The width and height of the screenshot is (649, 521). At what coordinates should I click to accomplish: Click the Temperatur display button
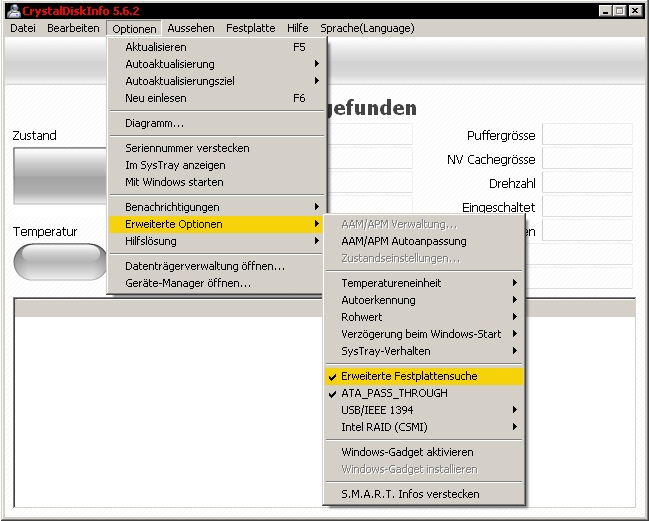60,262
